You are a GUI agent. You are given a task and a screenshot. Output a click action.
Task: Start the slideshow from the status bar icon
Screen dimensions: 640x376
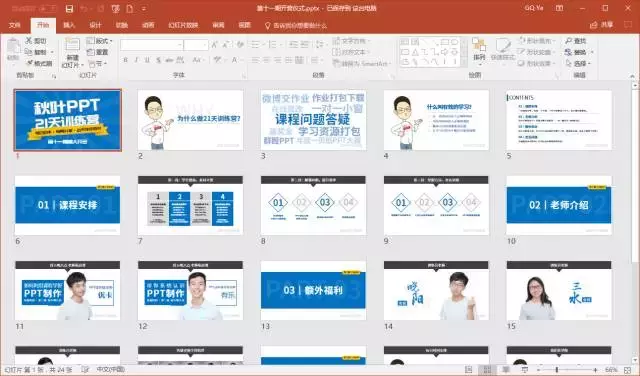pos(525,370)
